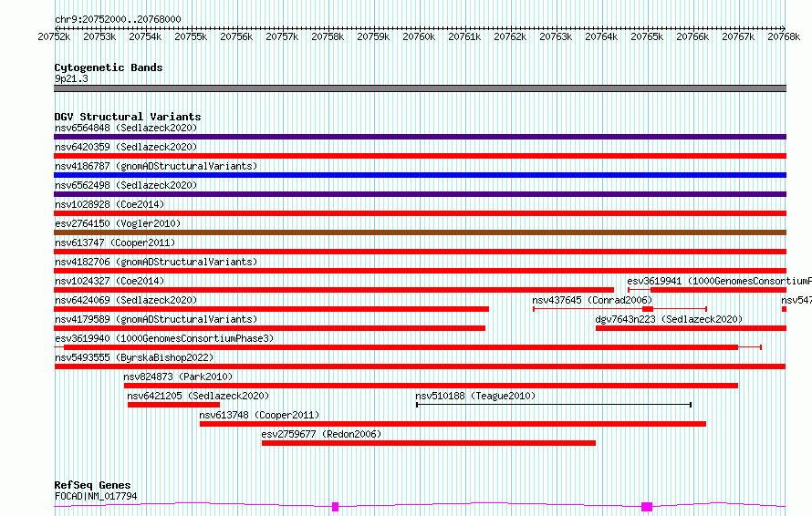Viewport: 812px width, 516px height.
Task: Click the 20763k ruler tick label
Action: tap(556, 36)
